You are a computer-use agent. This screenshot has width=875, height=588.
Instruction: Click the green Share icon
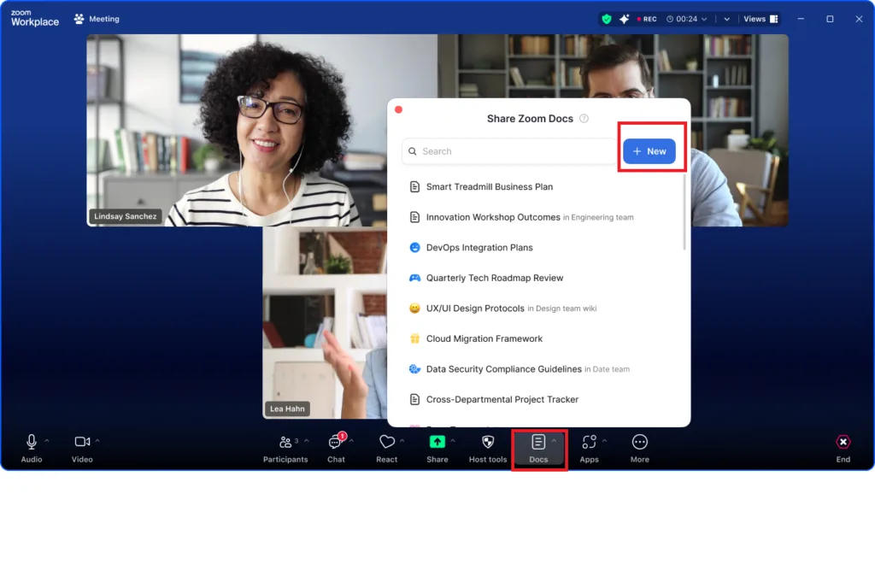tap(437, 442)
